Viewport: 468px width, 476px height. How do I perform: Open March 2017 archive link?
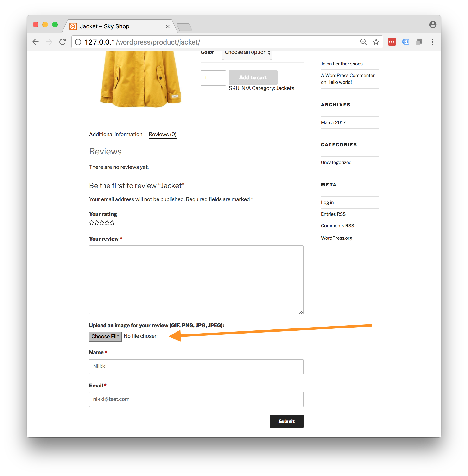pyautogui.click(x=333, y=122)
